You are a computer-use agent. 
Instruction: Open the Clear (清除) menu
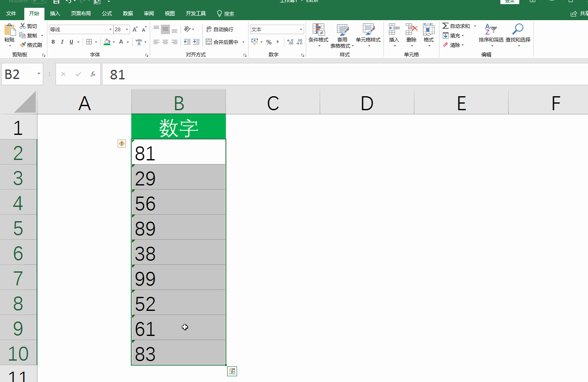453,45
